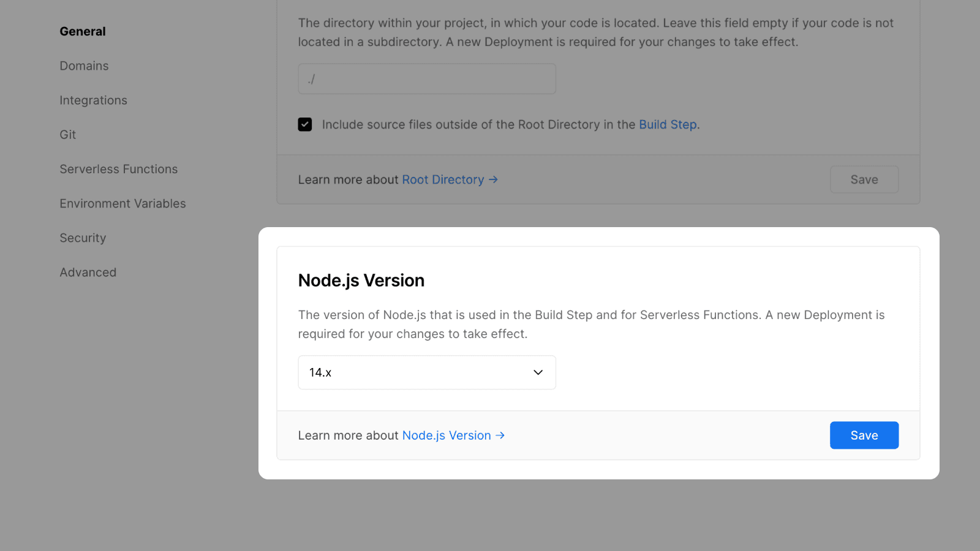Image resolution: width=980 pixels, height=551 pixels.
Task: Open the Git settings section
Action: click(67, 134)
